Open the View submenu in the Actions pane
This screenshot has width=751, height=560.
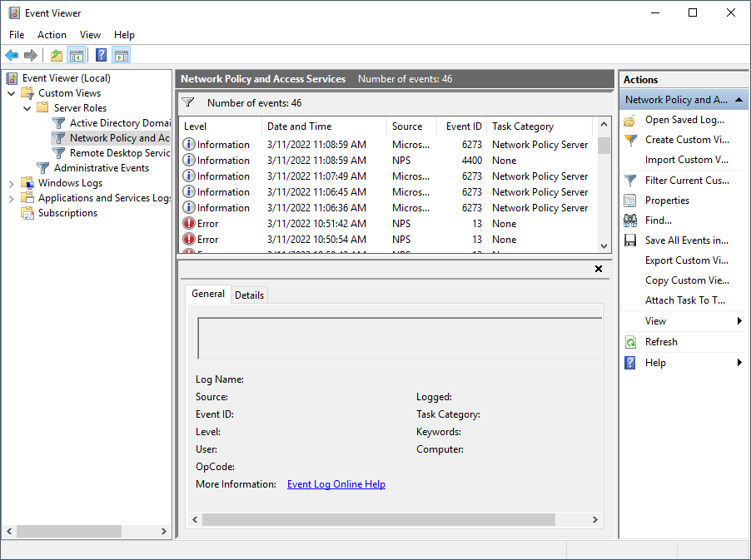(x=656, y=320)
